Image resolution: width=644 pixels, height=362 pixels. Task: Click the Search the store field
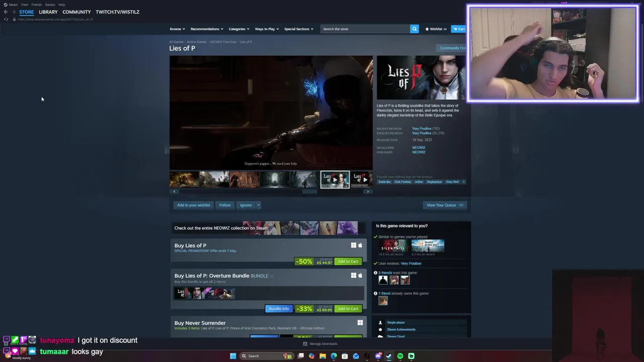tap(365, 29)
